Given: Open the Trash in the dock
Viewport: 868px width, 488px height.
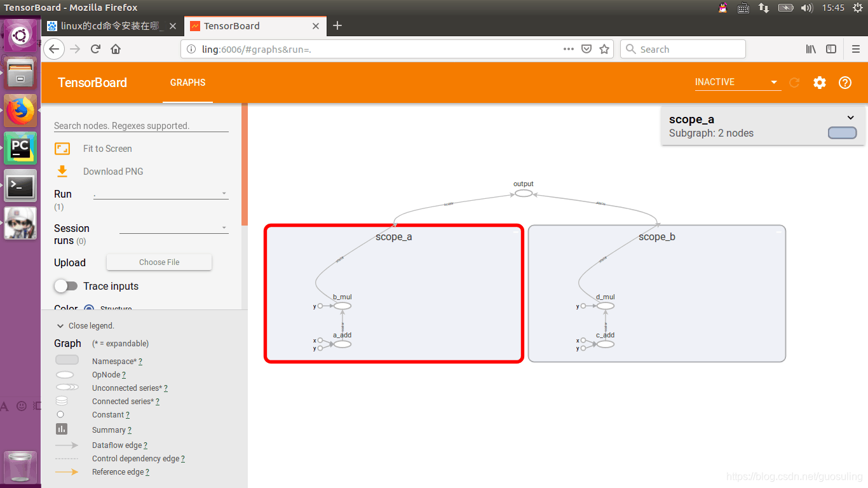Looking at the screenshot, I should pyautogui.click(x=20, y=467).
